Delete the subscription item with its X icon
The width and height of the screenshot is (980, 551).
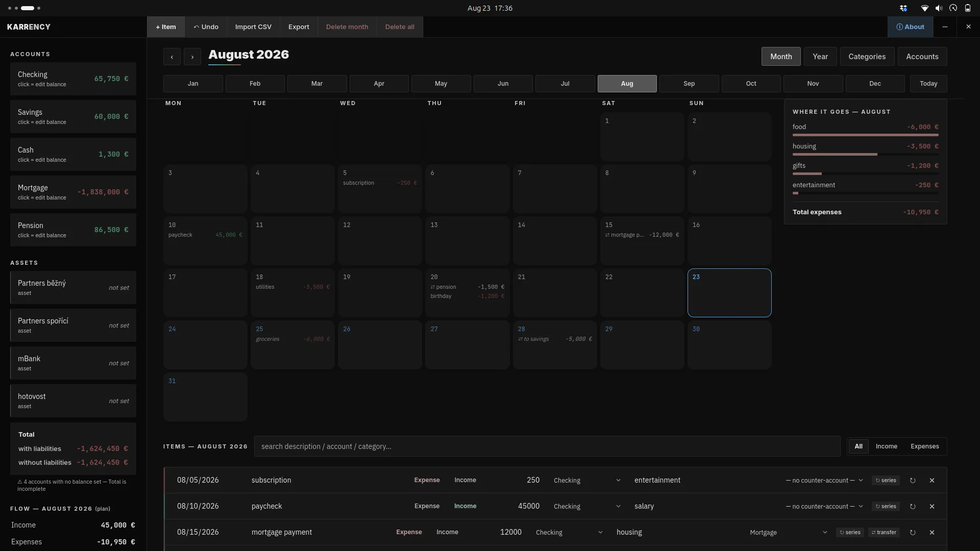[x=932, y=481]
